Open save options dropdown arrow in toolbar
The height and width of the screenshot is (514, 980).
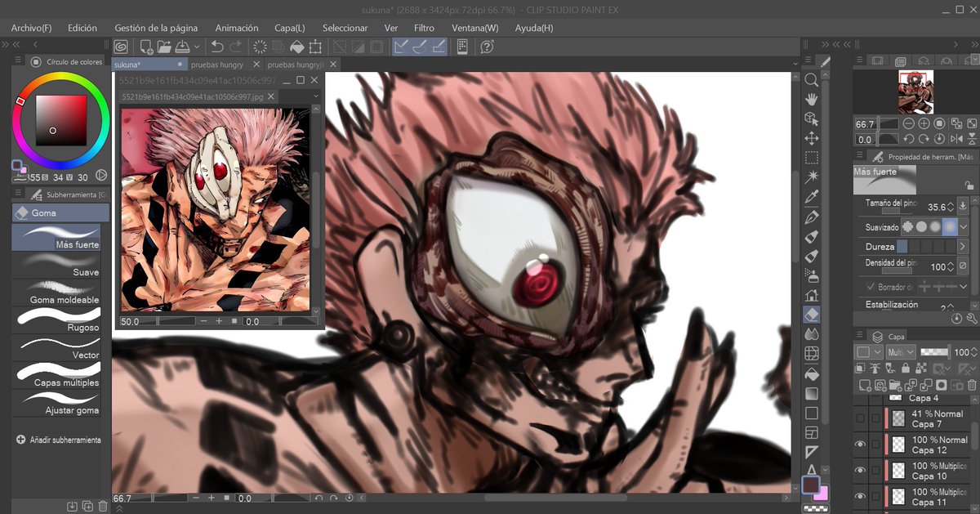[196, 47]
